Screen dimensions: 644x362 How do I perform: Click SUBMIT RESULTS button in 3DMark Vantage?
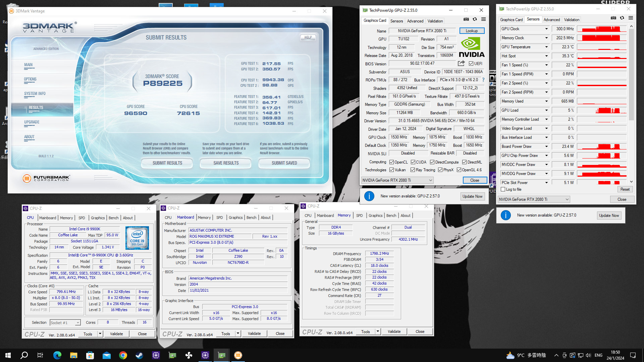[x=167, y=163]
